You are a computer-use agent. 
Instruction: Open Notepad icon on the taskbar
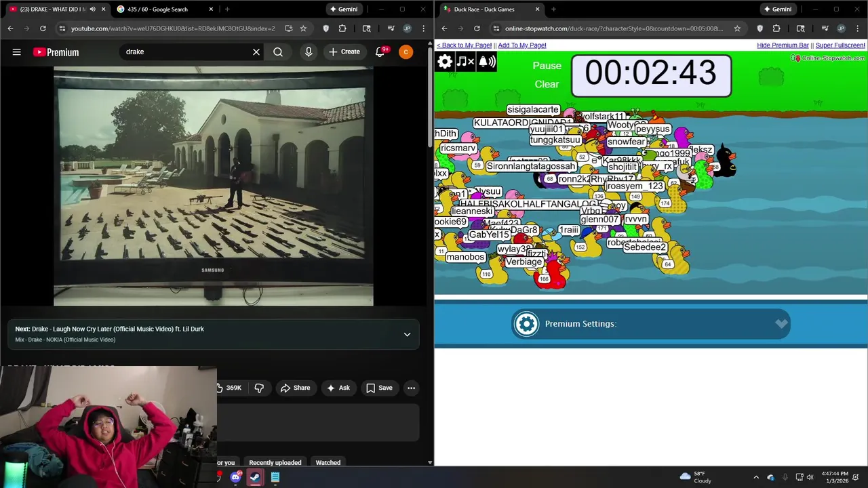(275, 477)
